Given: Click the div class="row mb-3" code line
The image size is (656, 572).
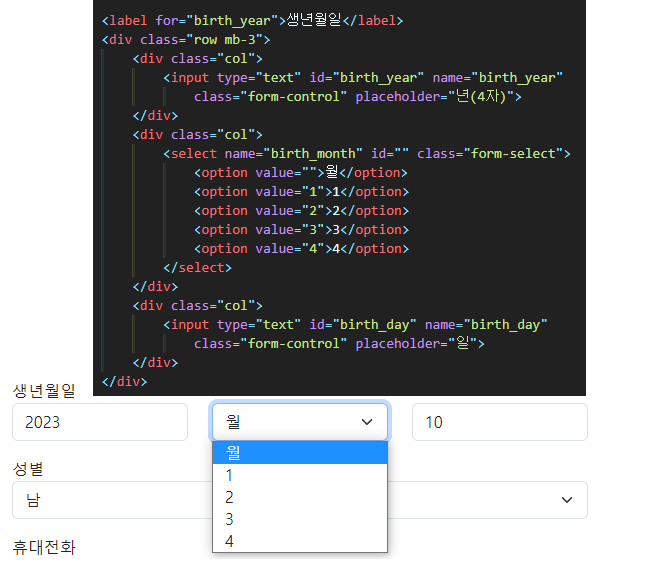Looking at the screenshot, I should tap(186, 39).
